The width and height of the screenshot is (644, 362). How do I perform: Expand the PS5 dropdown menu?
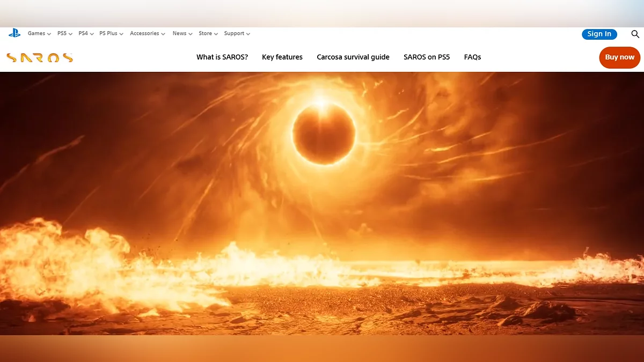click(65, 33)
